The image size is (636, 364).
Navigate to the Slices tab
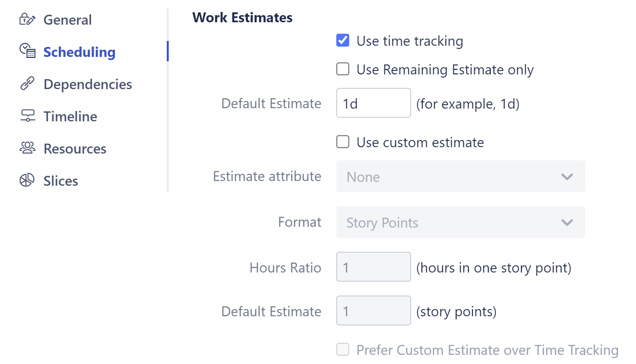point(60,181)
